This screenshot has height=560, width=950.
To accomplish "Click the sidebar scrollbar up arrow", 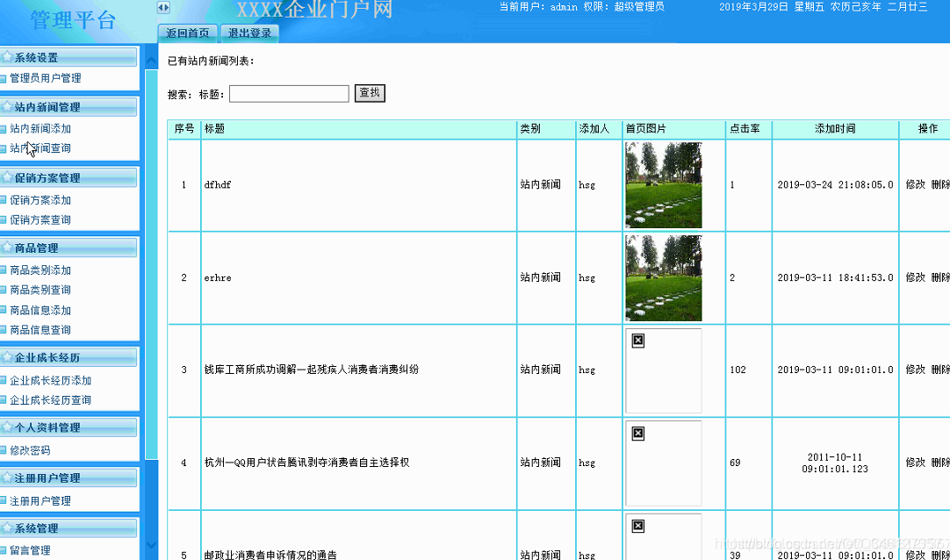I will tap(152, 60).
